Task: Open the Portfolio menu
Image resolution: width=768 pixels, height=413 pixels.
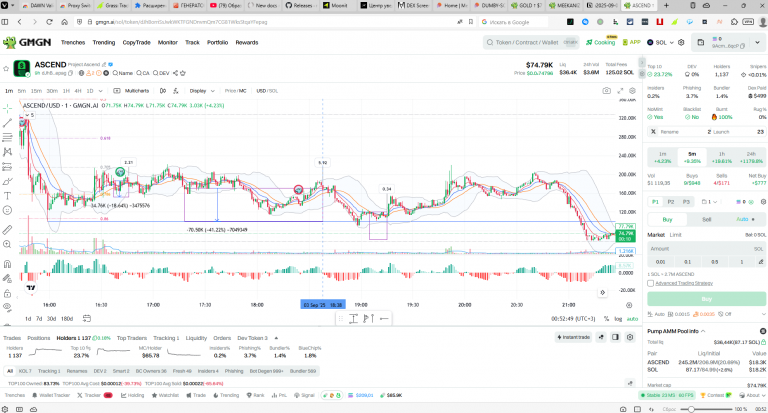Action: point(217,43)
